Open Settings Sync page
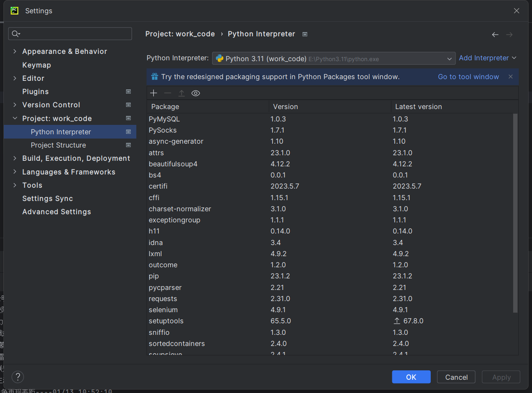This screenshot has width=532, height=393. (47, 198)
